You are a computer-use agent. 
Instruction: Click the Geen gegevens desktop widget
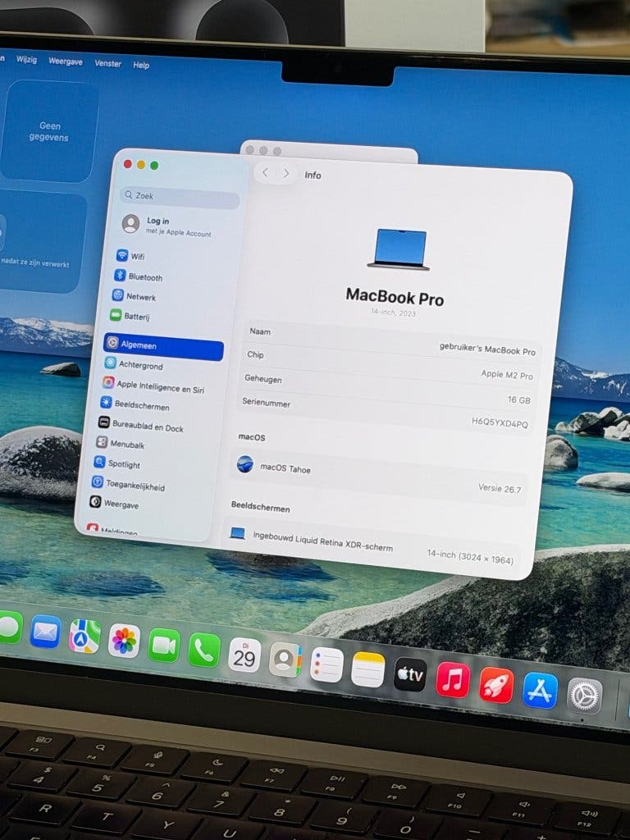pos(50,131)
